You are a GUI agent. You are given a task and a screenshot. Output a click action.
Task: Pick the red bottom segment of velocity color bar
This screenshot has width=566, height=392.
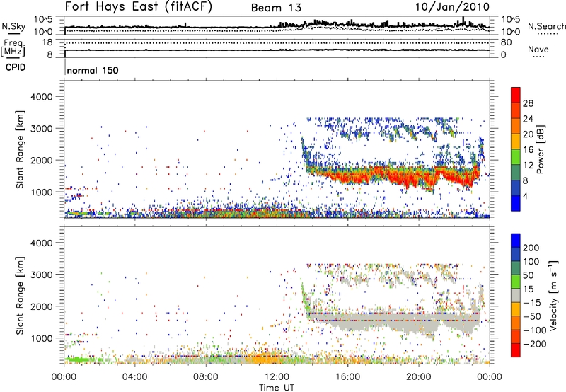coord(516,350)
